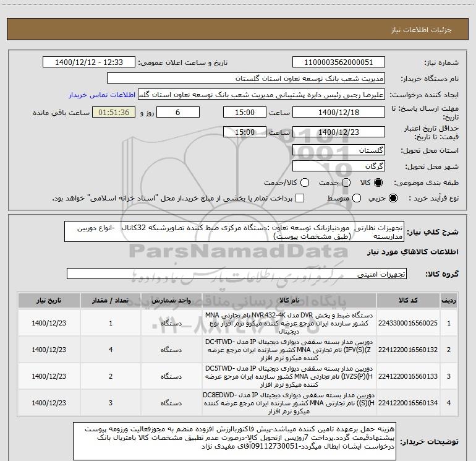Image resolution: width=476 pixels, height=461 pixels.
Task: Click product code 2241220016560134
Action: [x=408, y=403]
